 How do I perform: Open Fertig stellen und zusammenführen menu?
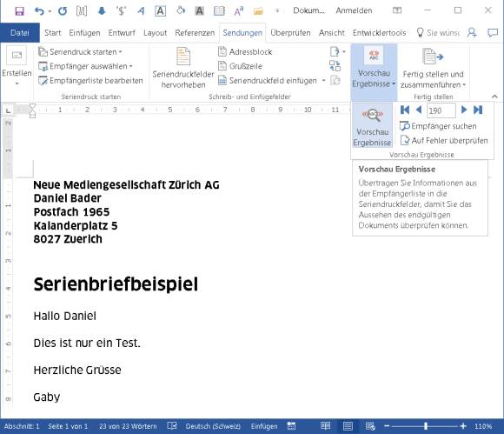[433, 68]
